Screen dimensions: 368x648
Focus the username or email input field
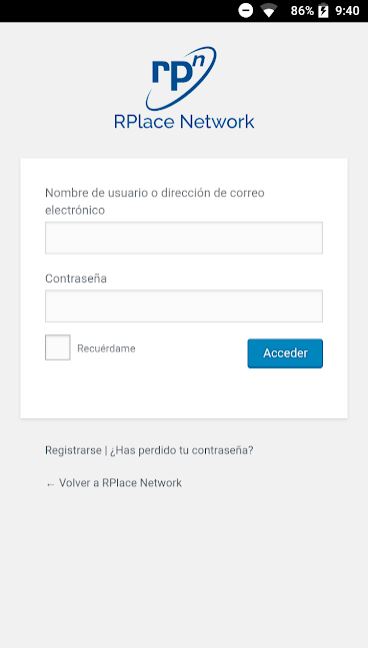click(184, 238)
